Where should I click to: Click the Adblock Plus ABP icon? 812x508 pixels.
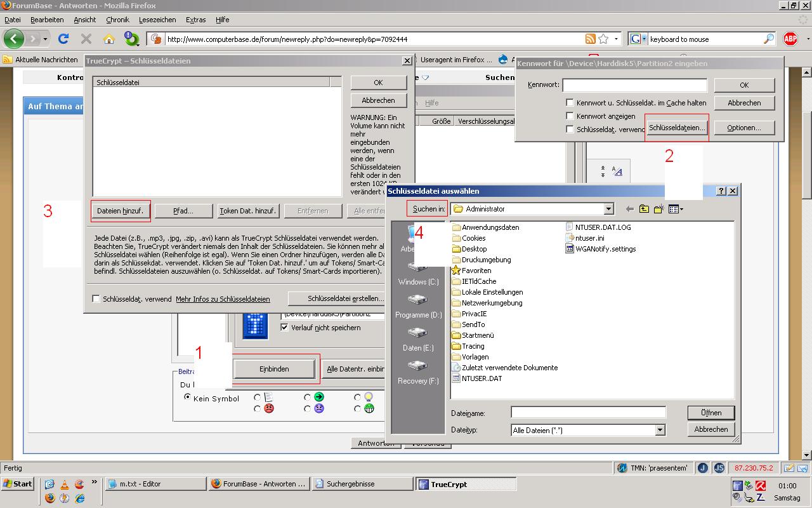pos(790,39)
